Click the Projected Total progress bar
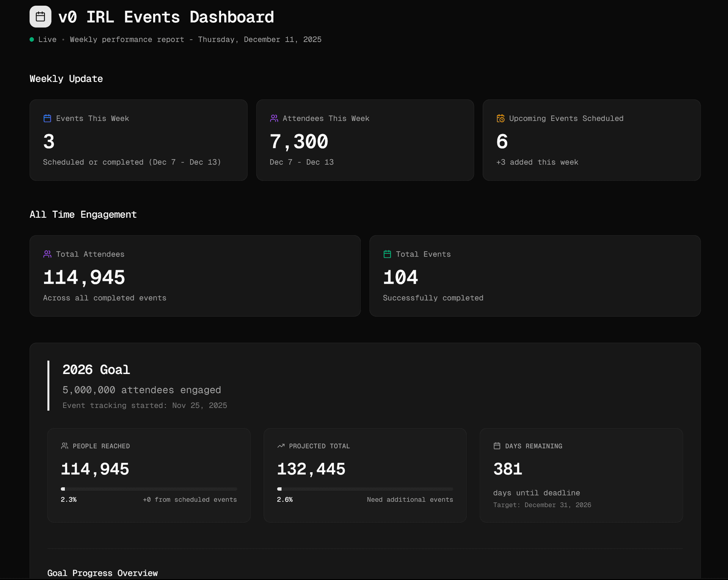 pos(365,489)
